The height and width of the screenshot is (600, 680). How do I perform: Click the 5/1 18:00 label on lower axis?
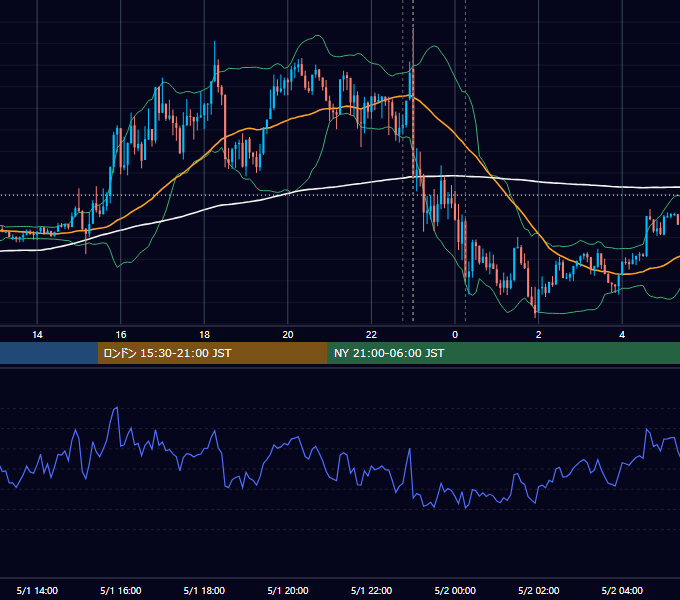204,590
